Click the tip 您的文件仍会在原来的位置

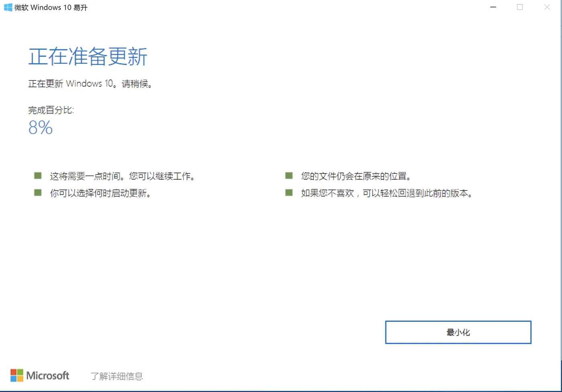click(355, 175)
